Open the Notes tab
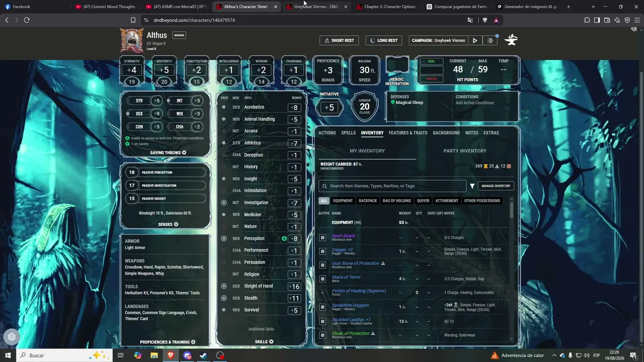 tap(472, 133)
